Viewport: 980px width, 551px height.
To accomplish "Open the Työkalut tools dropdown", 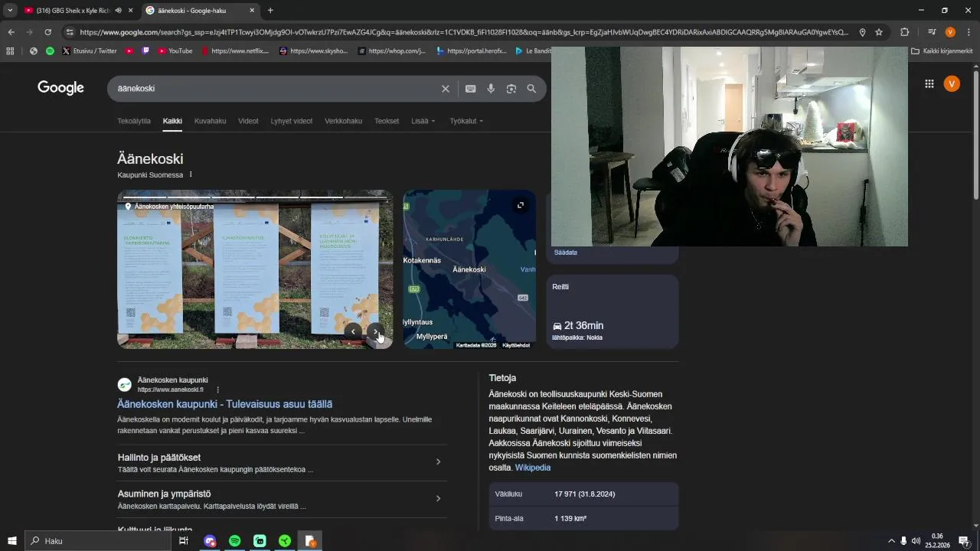I will [466, 121].
